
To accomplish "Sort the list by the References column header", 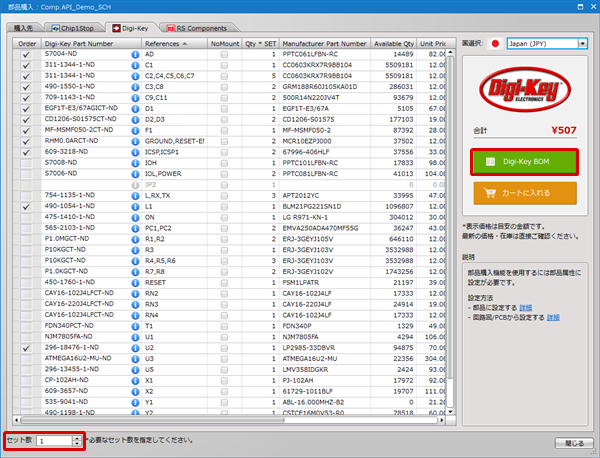I will 174,44.
